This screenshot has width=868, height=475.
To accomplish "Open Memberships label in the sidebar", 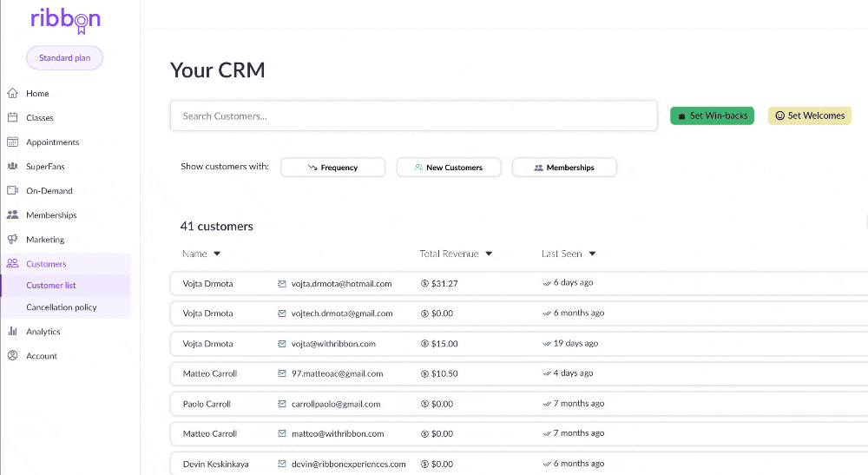I will pos(51,215).
